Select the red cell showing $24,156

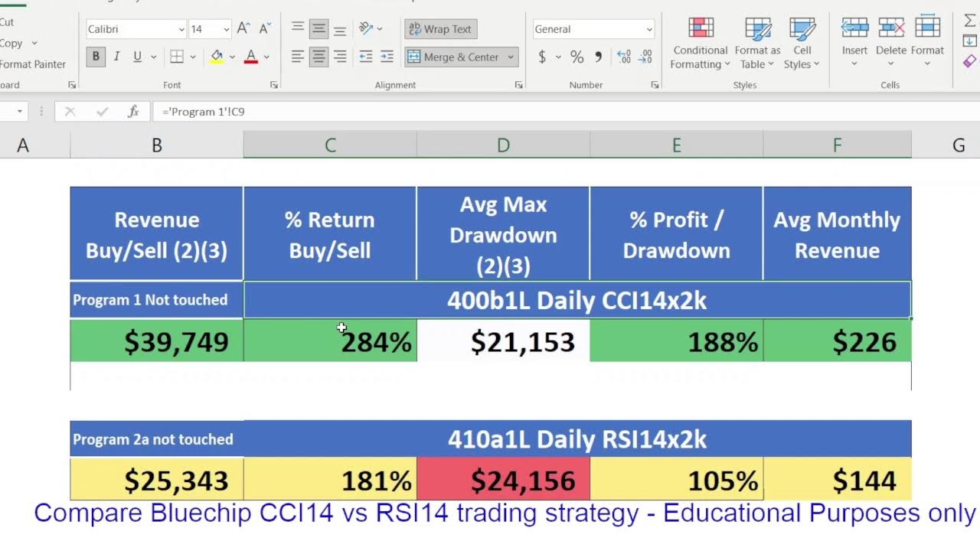click(x=503, y=480)
